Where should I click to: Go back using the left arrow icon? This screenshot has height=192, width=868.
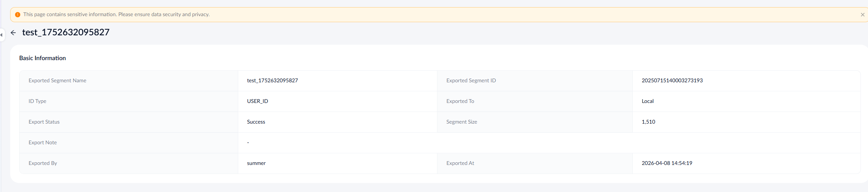click(14, 33)
